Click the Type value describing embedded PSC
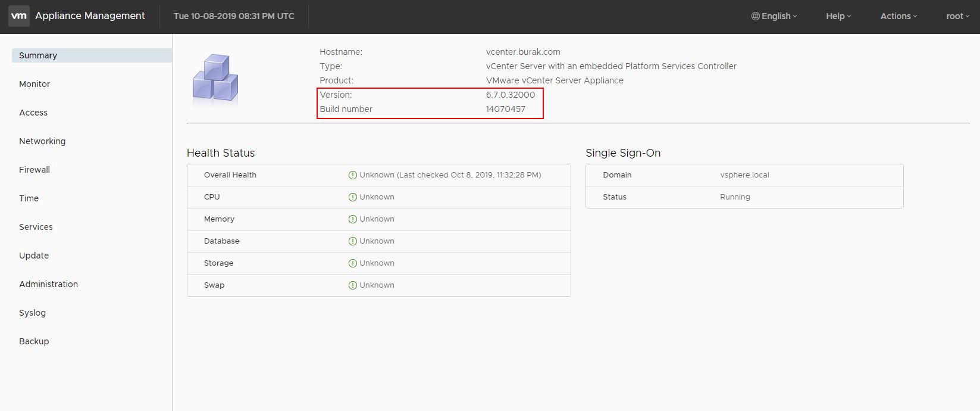980x411 pixels. (x=611, y=66)
